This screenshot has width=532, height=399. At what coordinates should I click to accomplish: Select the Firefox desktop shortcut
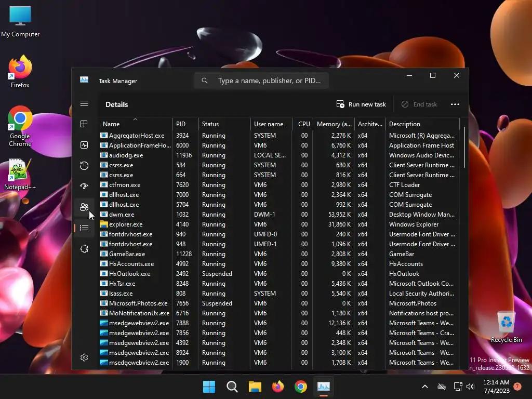coord(20,72)
